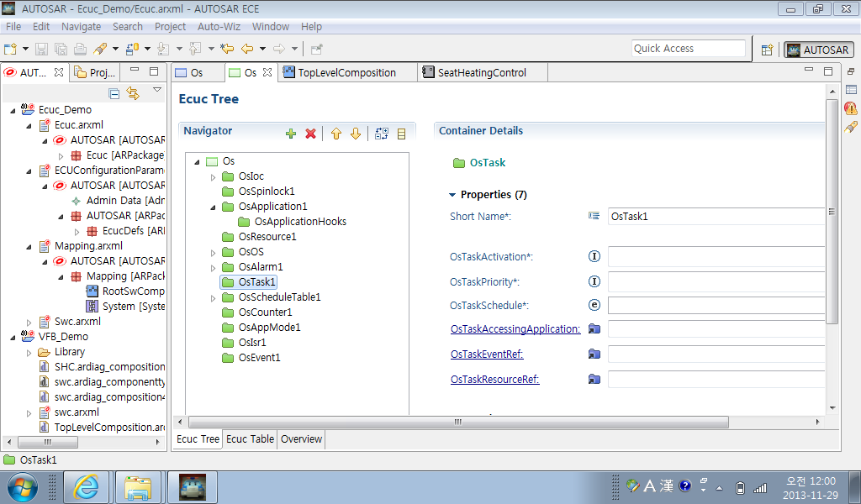Add a new container in Navigator
Image resolution: width=861 pixels, height=504 pixels.
click(x=291, y=134)
